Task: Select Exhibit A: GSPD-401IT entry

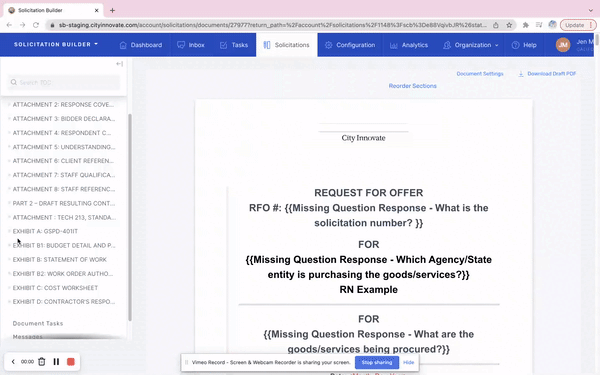Action: click(x=45, y=231)
